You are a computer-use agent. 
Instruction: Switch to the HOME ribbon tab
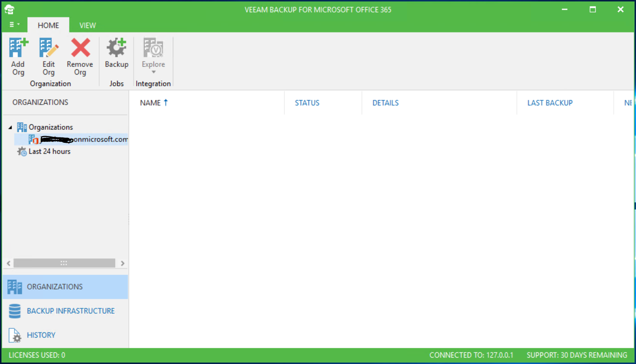coord(48,25)
